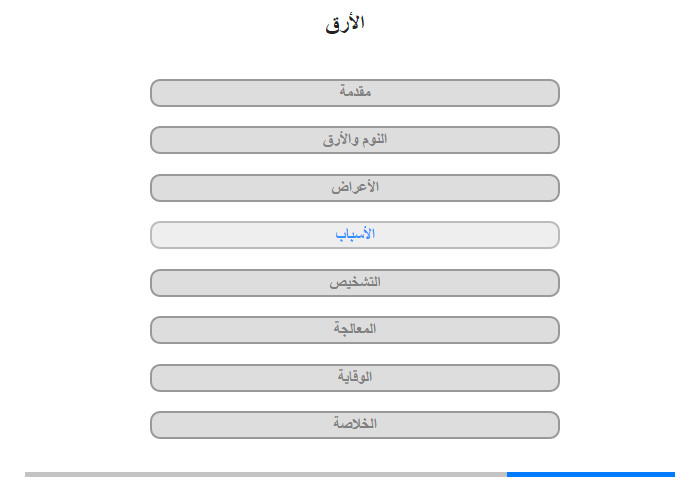Select the الوقاية prevention button
This screenshot has height=480, width=700.
355,378
